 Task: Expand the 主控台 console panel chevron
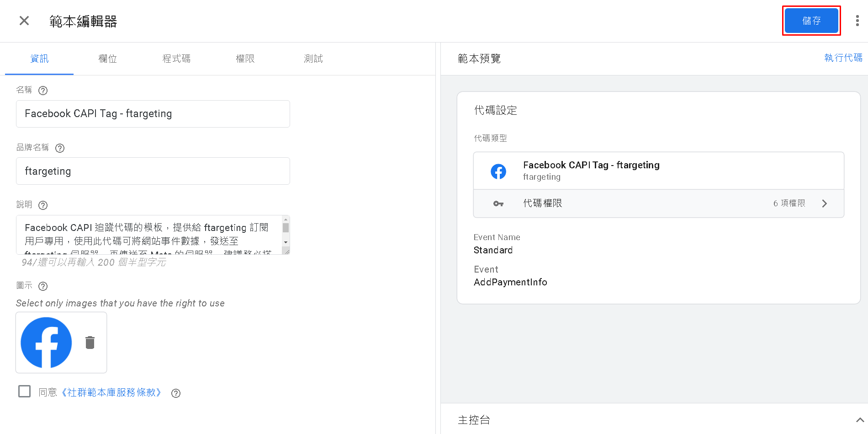click(x=860, y=420)
